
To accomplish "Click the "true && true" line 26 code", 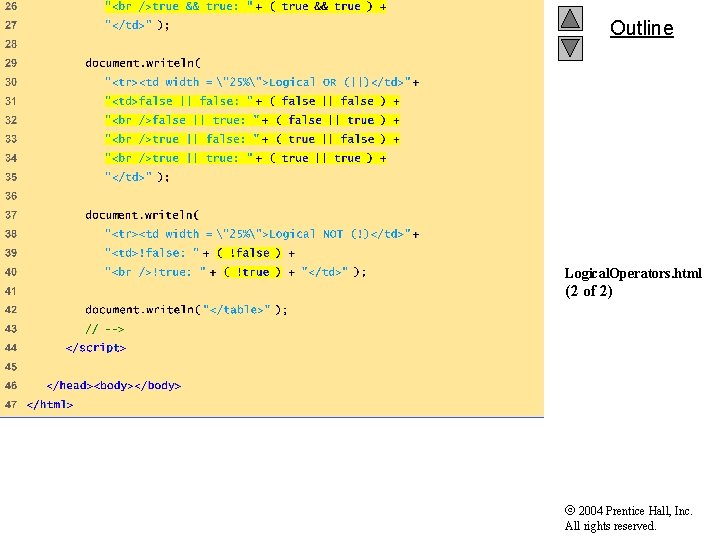I will [246, 6].
